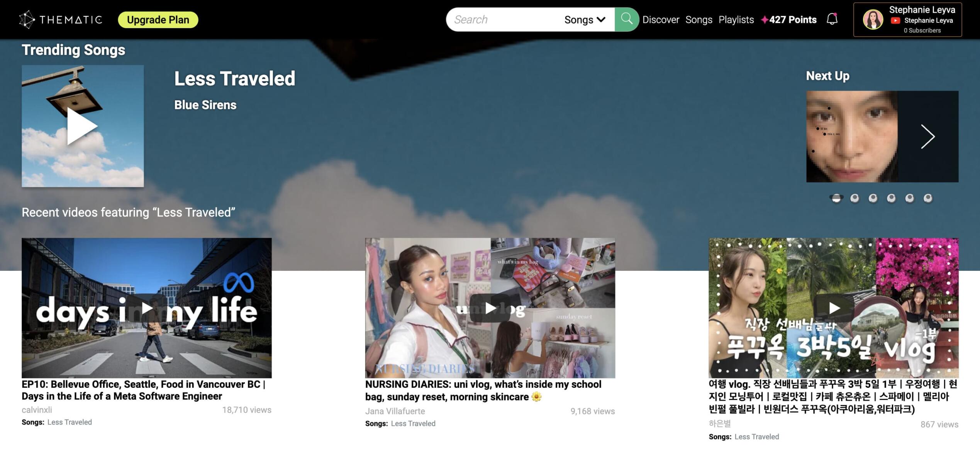The width and height of the screenshot is (980, 463).
Task: Advance the Next Up carousel with the arrow
Action: tap(927, 137)
